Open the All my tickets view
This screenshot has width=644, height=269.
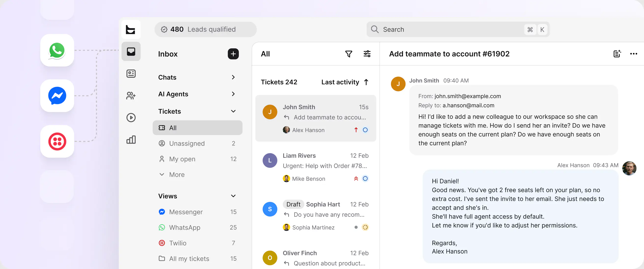[x=197, y=258]
